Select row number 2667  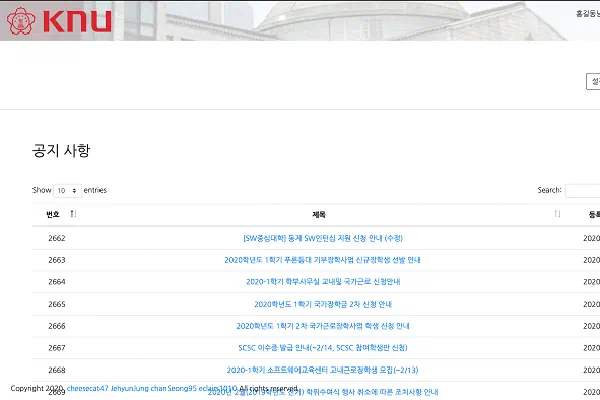click(x=57, y=348)
